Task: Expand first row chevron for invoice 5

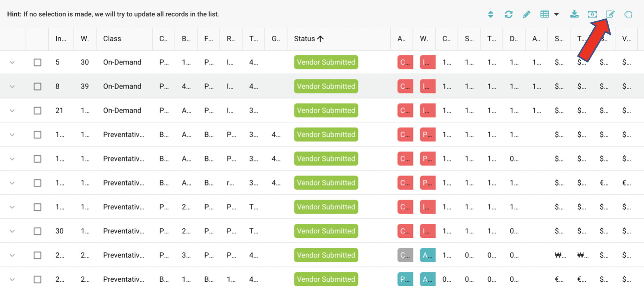Action: (x=12, y=62)
